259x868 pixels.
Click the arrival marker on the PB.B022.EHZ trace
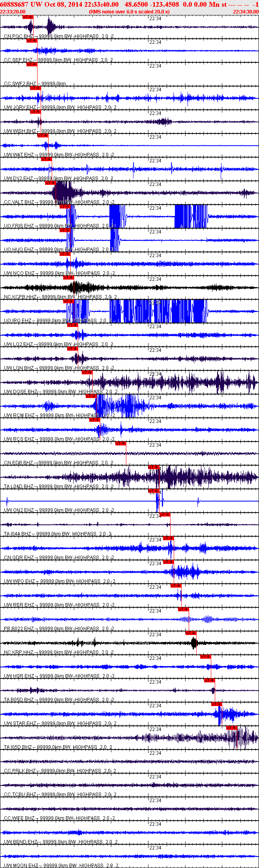pyautogui.click(x=183, y=609)
